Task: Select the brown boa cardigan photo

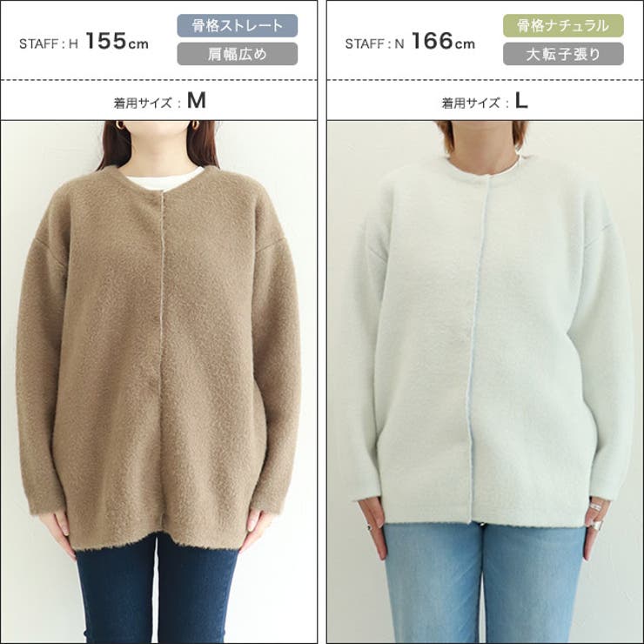Action: 159,382
